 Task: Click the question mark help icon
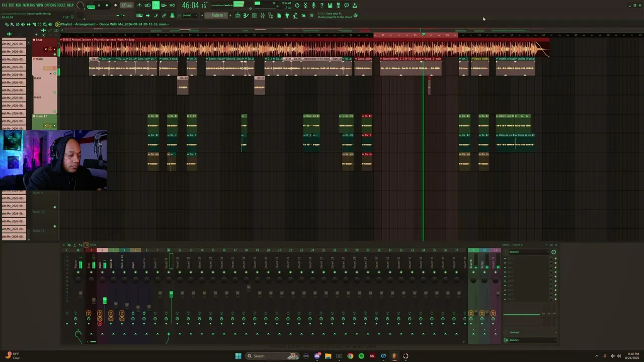tap(321, 5)
